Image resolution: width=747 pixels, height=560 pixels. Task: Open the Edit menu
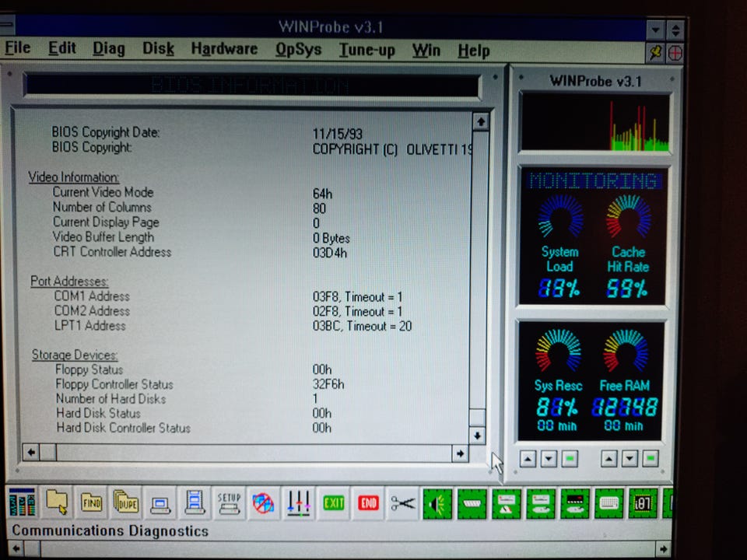62,48
